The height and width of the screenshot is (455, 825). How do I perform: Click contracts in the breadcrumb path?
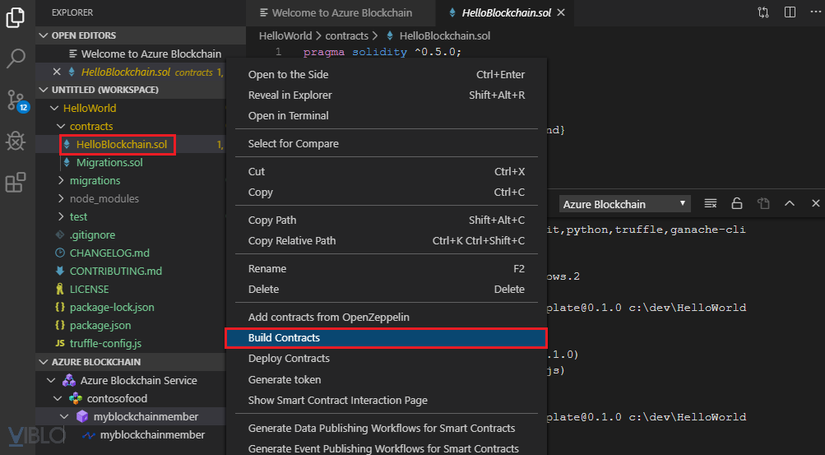click(346, 36)
